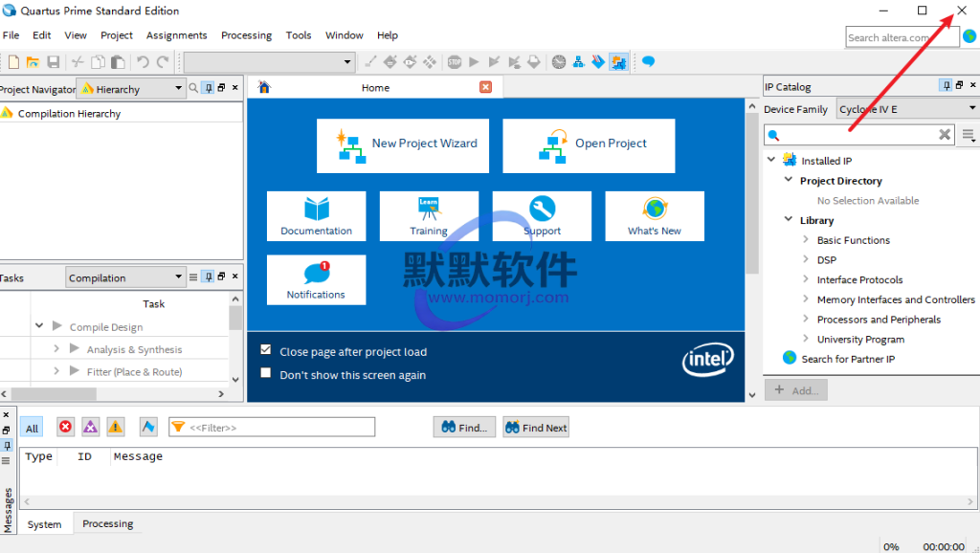Click the blue speech bubble feedback icon

[649, 62]
